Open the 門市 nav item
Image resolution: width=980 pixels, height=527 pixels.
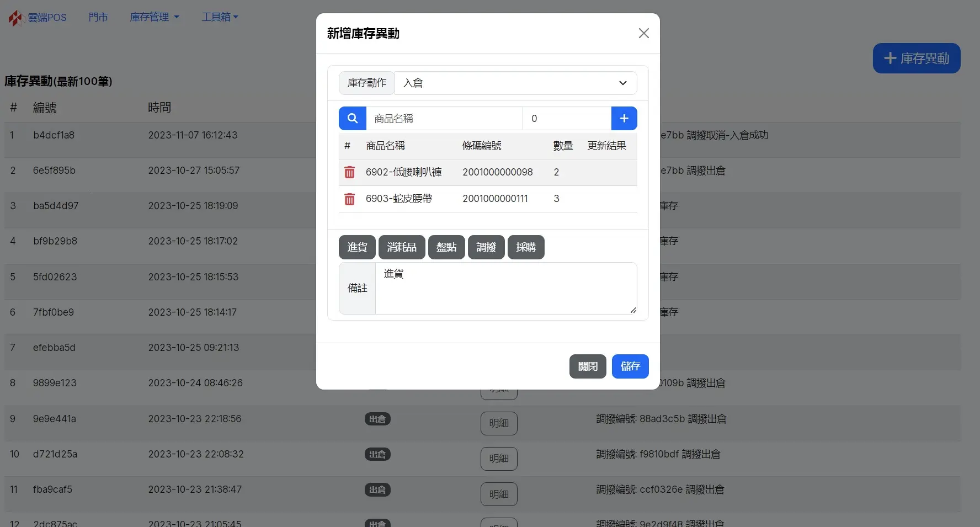98,17
